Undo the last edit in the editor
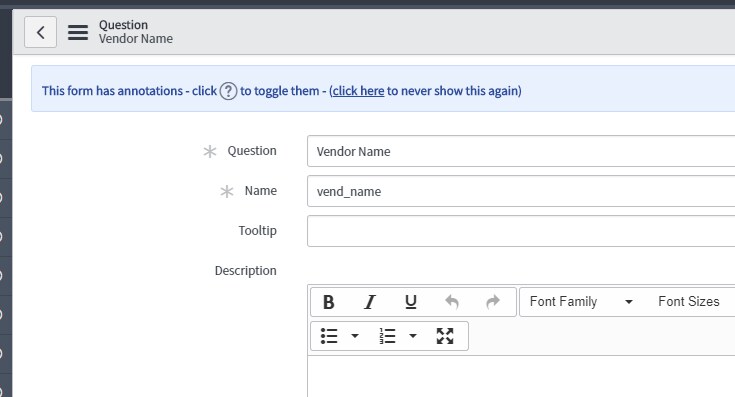The image size is (735, 397). 451,302
